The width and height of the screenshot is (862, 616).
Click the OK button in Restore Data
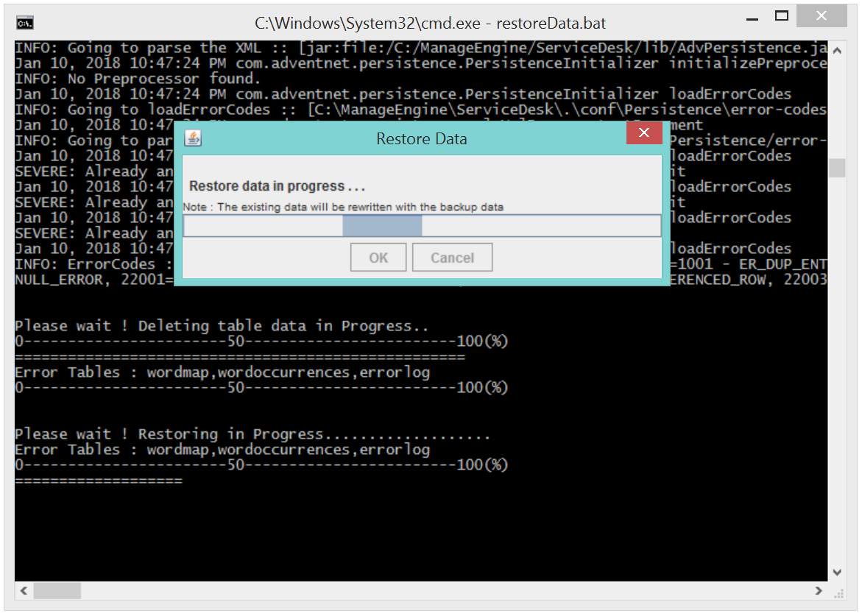pyautogui.click(x=378, y=257)
